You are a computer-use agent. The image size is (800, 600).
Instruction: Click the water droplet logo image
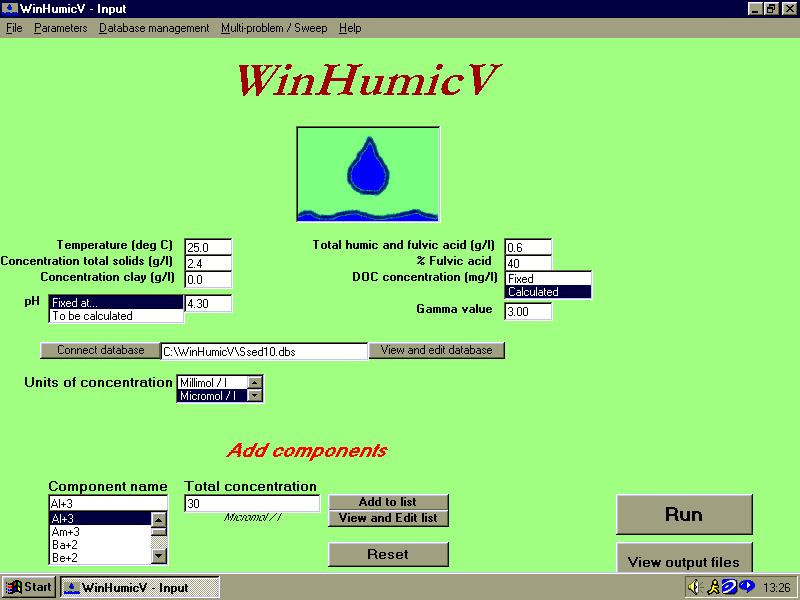pos(368,174)
